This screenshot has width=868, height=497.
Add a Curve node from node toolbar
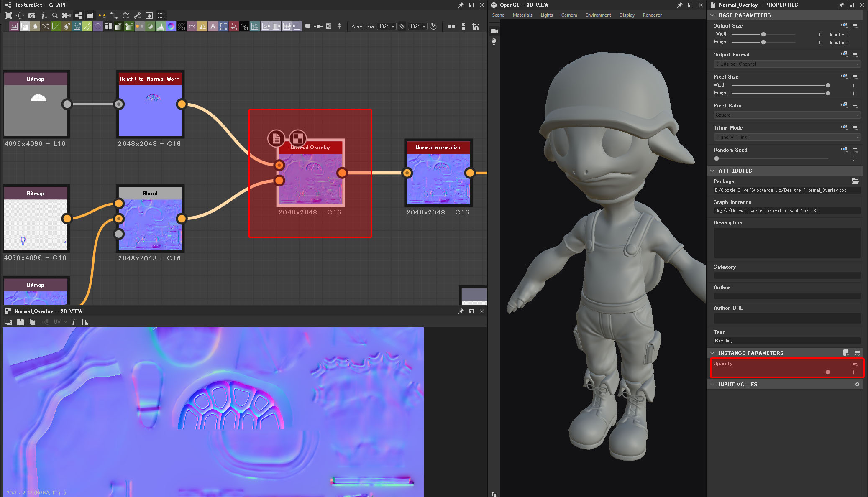point(56,26)
